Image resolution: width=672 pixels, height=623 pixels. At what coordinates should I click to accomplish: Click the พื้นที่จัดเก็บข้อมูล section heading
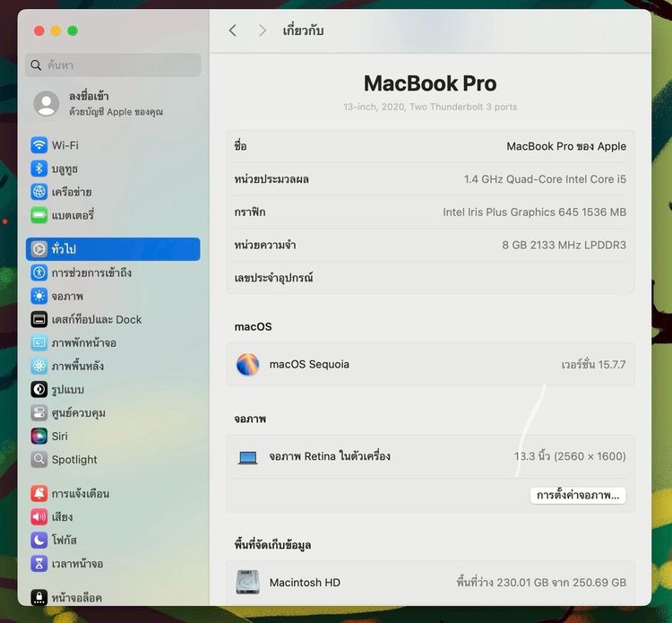272,545
